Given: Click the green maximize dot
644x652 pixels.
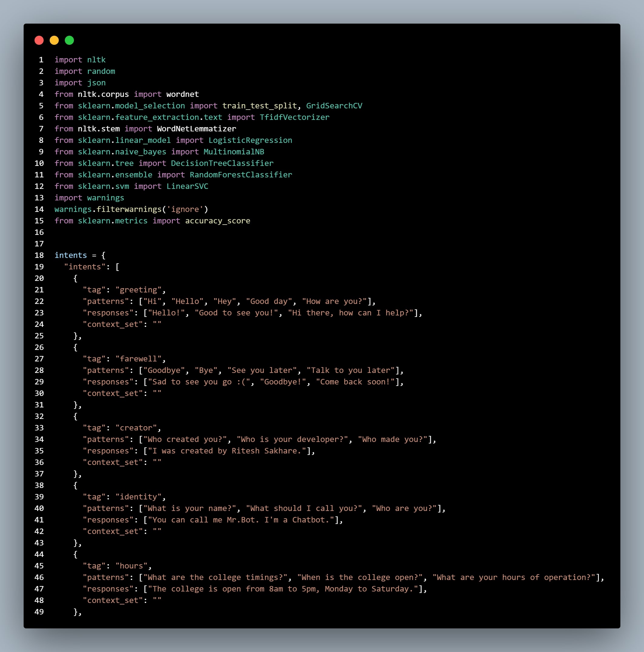Looking at the screenshot, I should click(x=70, y=41).
